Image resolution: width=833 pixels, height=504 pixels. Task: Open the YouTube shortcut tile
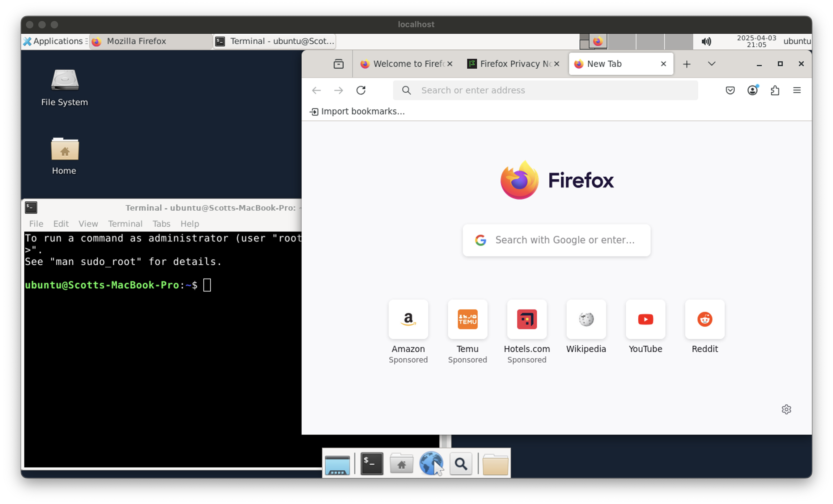645,320
